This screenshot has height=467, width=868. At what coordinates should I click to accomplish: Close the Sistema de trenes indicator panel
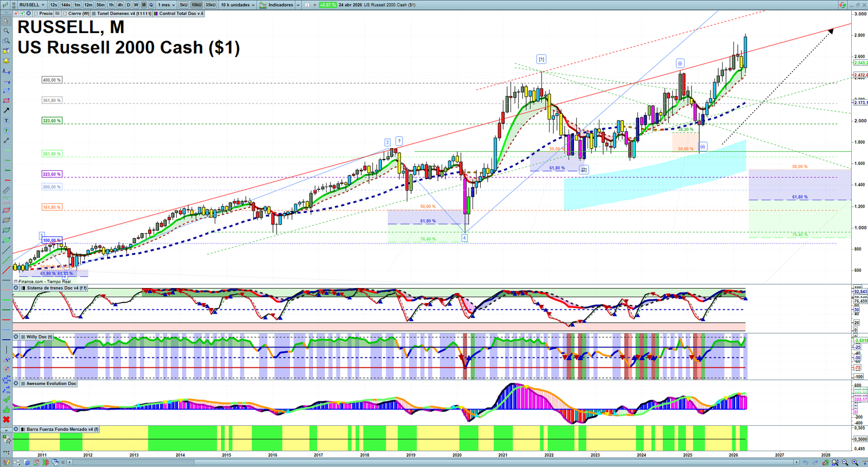(16, 288)
